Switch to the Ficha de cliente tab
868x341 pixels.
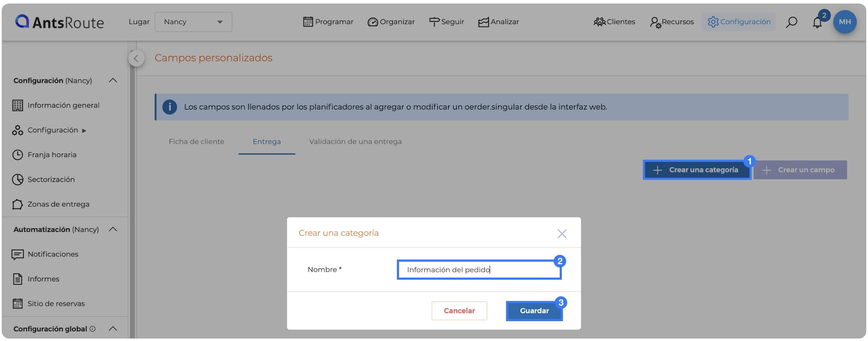(x=197, y=142)
